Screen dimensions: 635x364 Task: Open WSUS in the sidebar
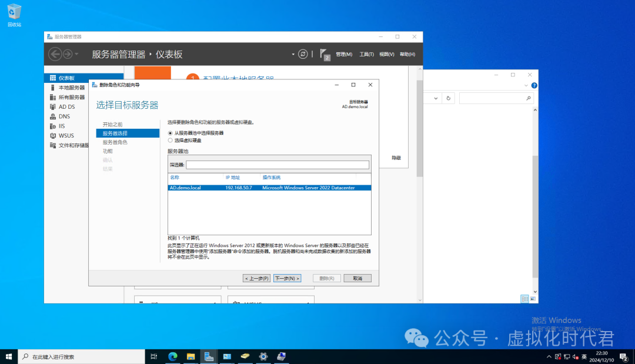pyautogui.click(x=66, y=136)
